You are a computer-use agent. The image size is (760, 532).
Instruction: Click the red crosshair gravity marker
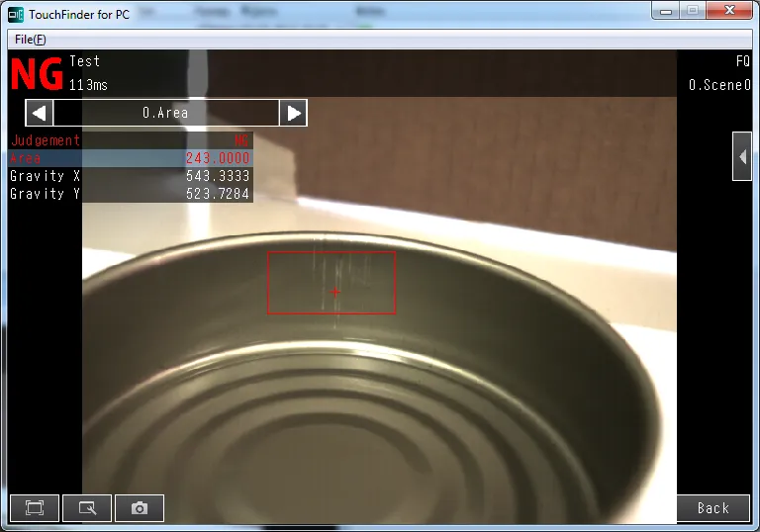coord(335,292)
